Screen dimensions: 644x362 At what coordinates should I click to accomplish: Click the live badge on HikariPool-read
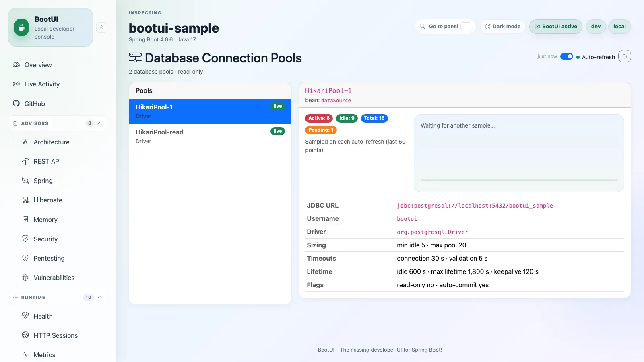coord(278,131)
